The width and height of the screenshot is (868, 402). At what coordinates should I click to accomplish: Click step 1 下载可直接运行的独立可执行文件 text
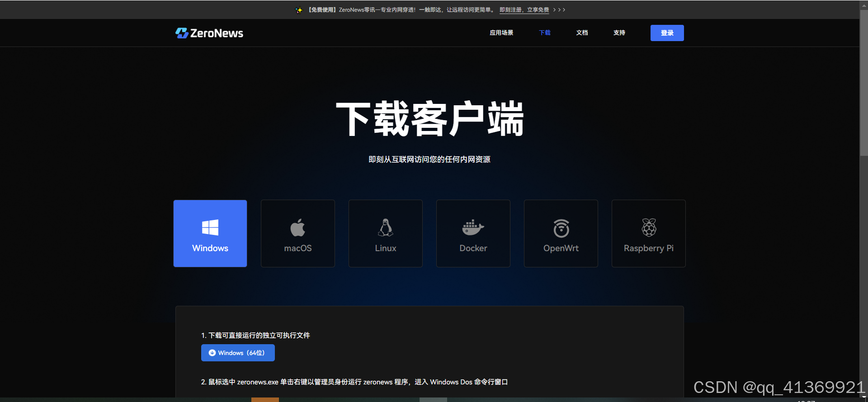pos(255,335)
